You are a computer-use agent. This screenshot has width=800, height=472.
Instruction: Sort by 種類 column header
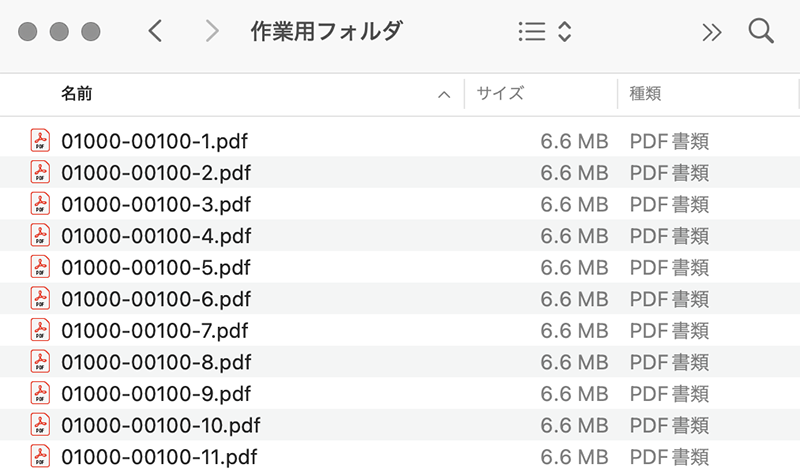pos(645,94)
